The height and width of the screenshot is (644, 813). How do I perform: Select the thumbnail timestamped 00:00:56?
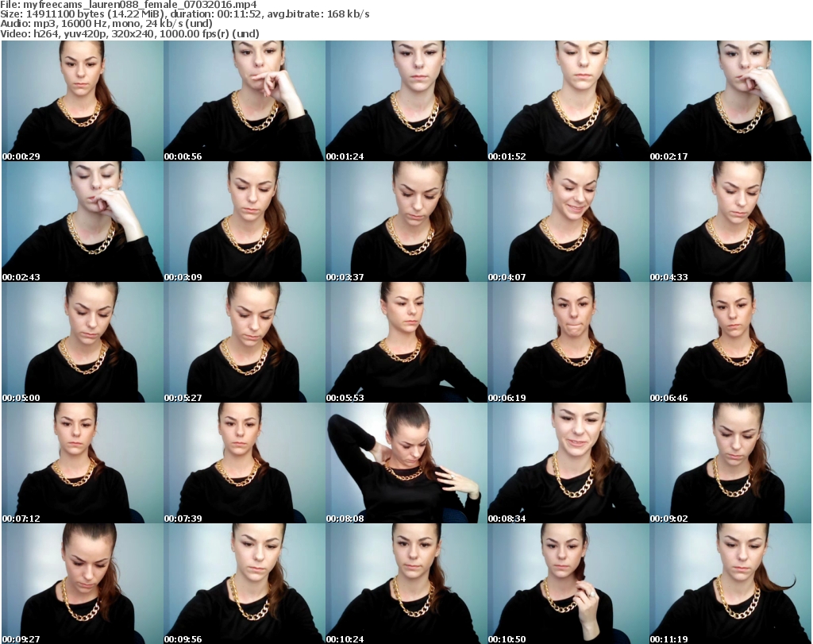(x=245, y=101)
